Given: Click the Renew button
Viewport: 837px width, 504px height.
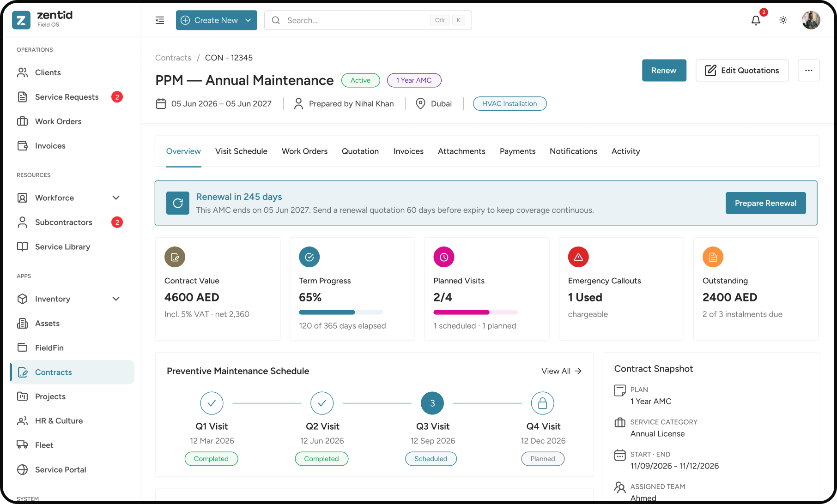Looking at the screenshot, I should [x=664, y=71].
